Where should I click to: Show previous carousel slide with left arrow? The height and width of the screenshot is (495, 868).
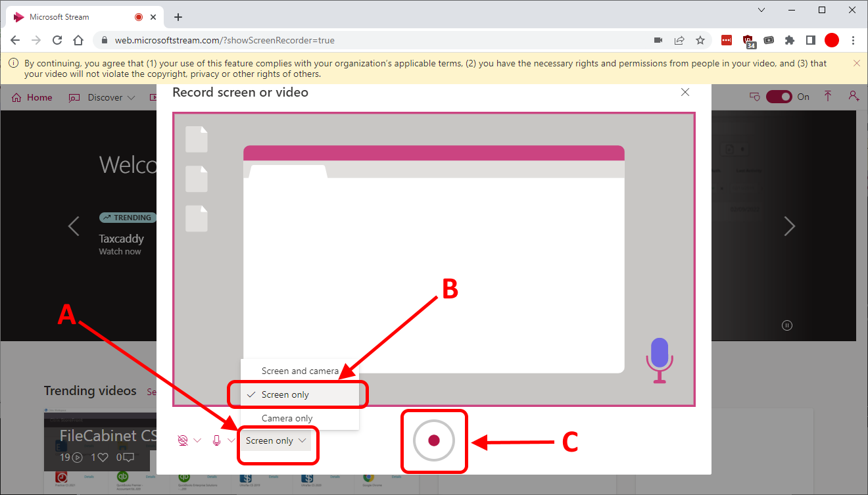[74, 226]
